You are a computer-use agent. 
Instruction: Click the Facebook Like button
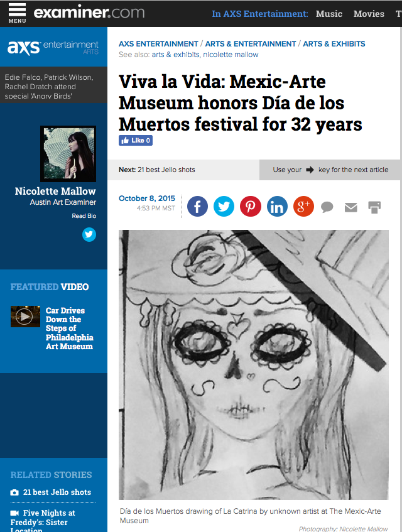[135, 141]
